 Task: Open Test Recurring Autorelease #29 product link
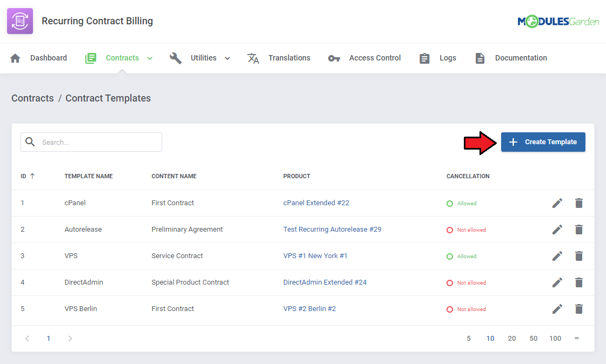[x=332, y=230]
